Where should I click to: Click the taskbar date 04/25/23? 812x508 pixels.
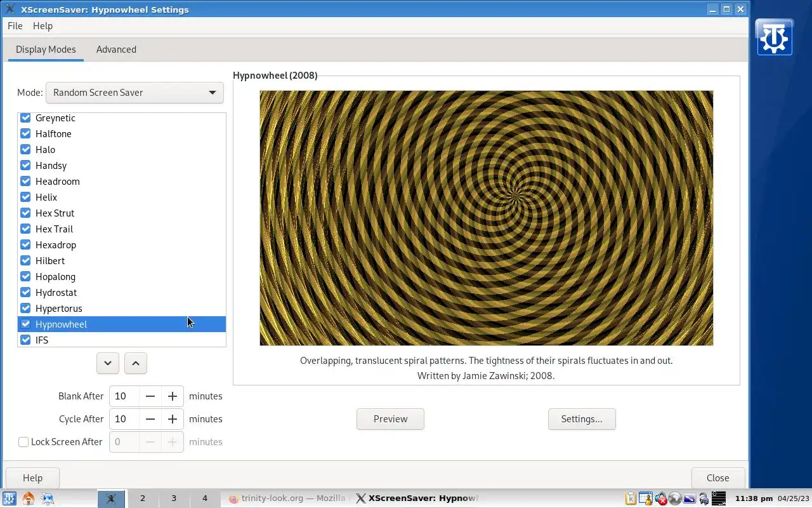[x=794, y=498]
